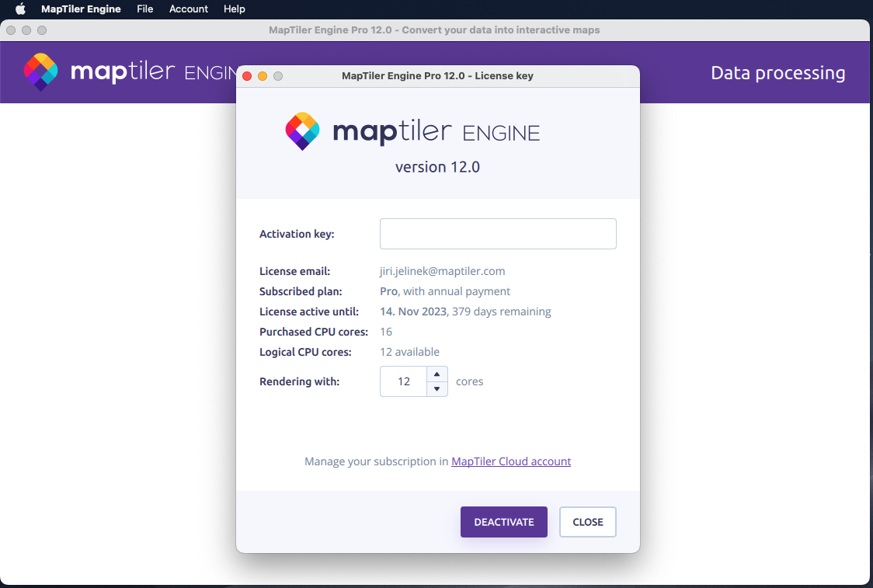The height and width of the screenshot is (588, 873).
Task: Open the Account menu
Action: click(x=189, y=9)
